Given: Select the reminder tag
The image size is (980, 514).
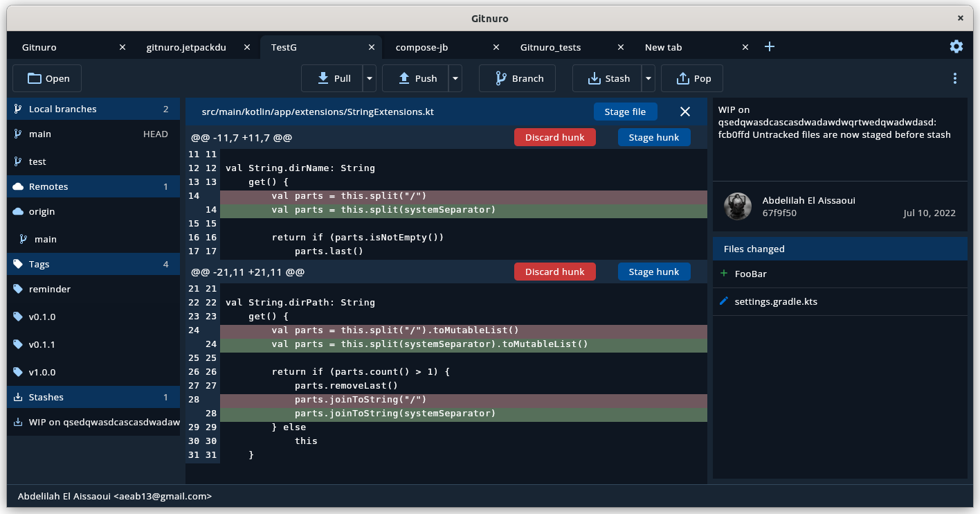Looking at the screenshot, I should [x=93, y=289].
